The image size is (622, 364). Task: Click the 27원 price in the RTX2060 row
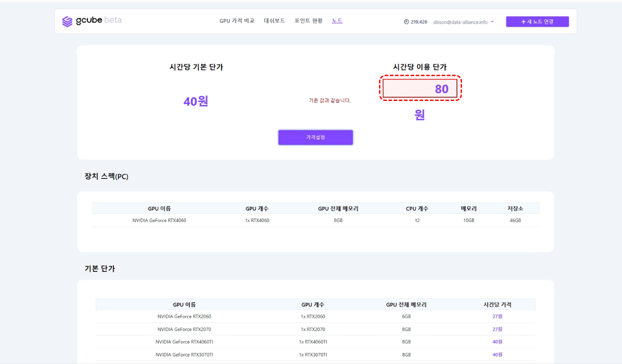point(497,316)
